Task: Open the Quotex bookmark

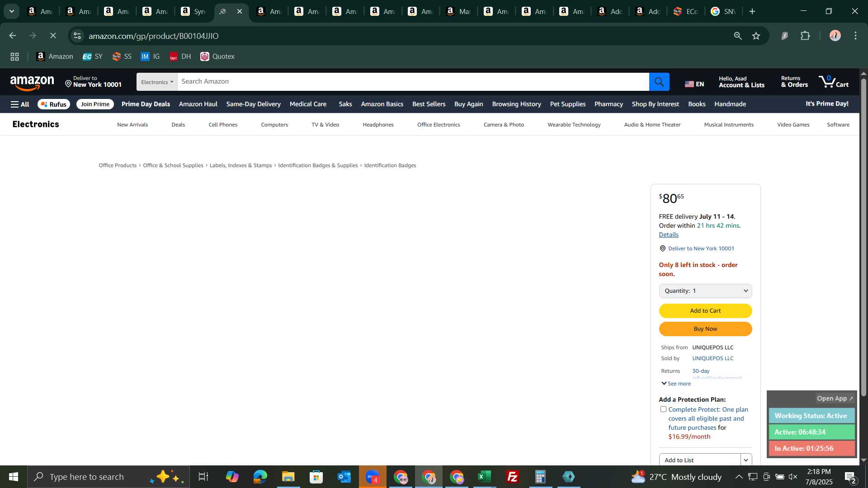Action: [x=217, y=56]
